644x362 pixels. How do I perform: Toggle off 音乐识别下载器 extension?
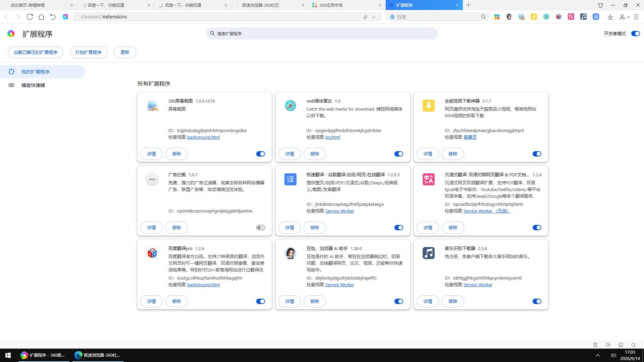click(x=537, y=301)
